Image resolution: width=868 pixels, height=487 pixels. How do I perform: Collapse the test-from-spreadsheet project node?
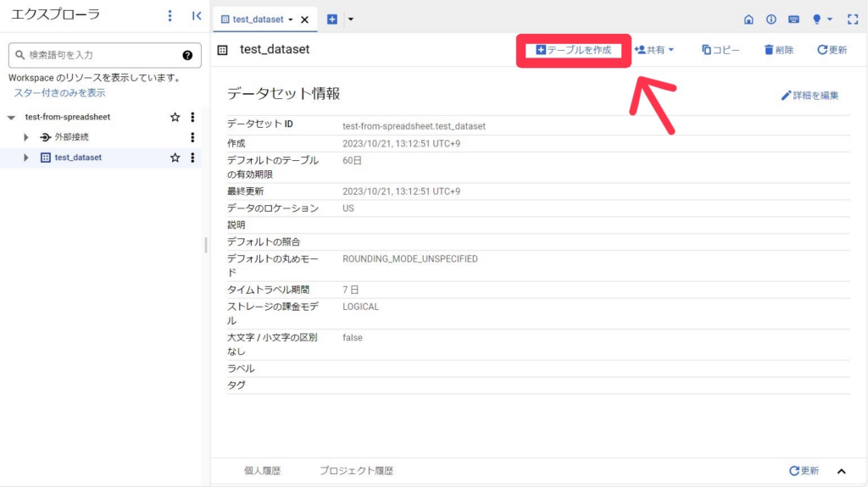coord(11,118)
